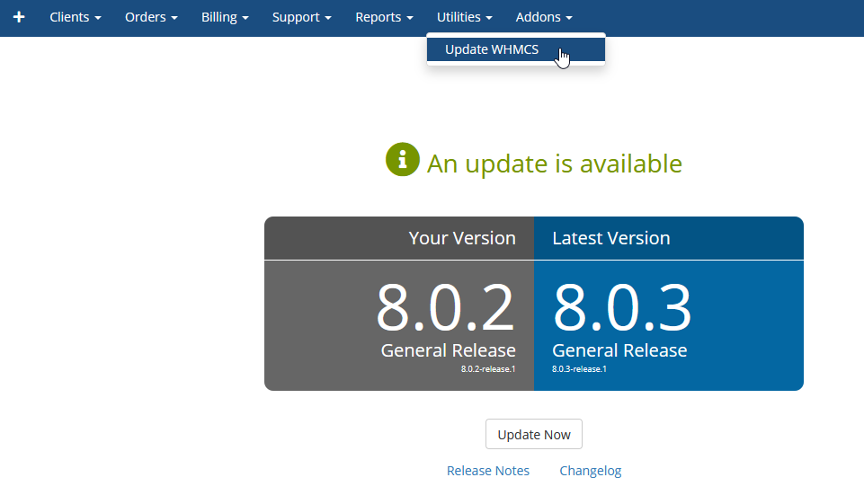Image resolution: width=864 pixels, height=504 pixels.
Task: Select Update WHMCS menu entry
Action: coord(516,49)
